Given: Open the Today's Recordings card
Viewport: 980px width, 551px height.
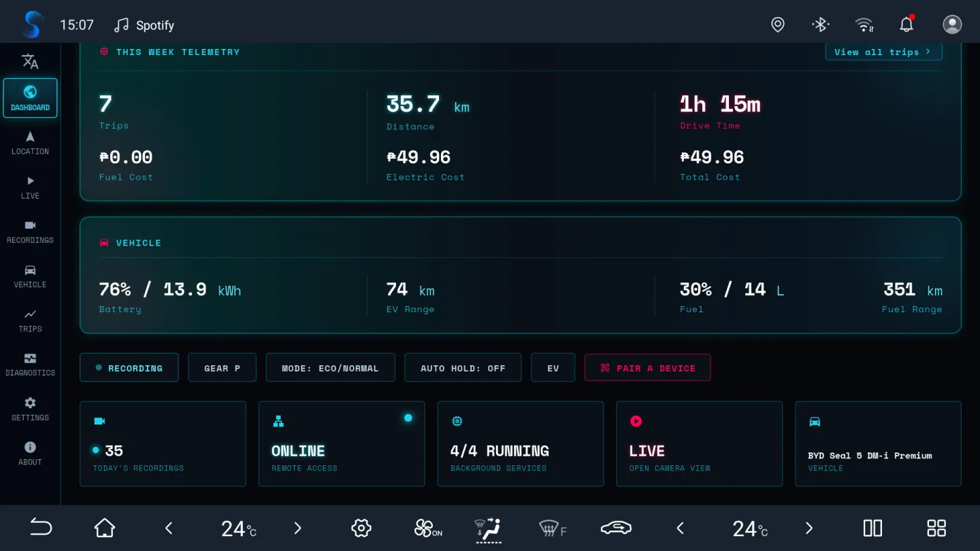Looking at the screenshot, I should (163, 444).
